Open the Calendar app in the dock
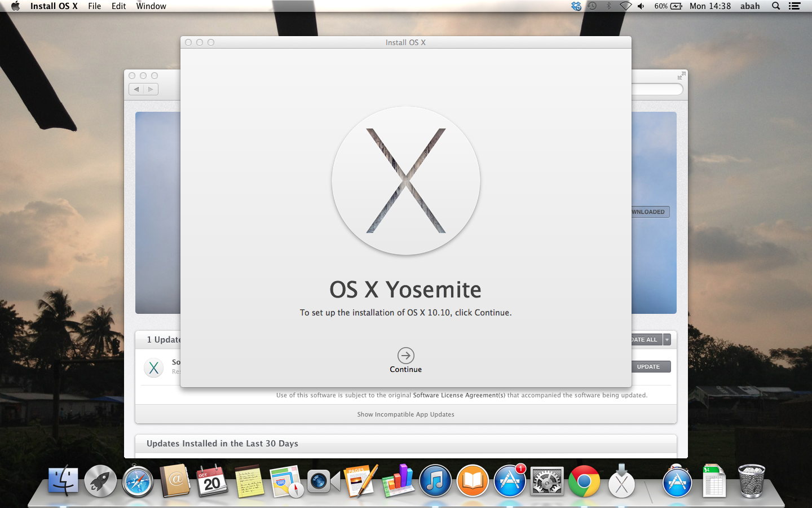812x508 pixels. pos(212,481)
